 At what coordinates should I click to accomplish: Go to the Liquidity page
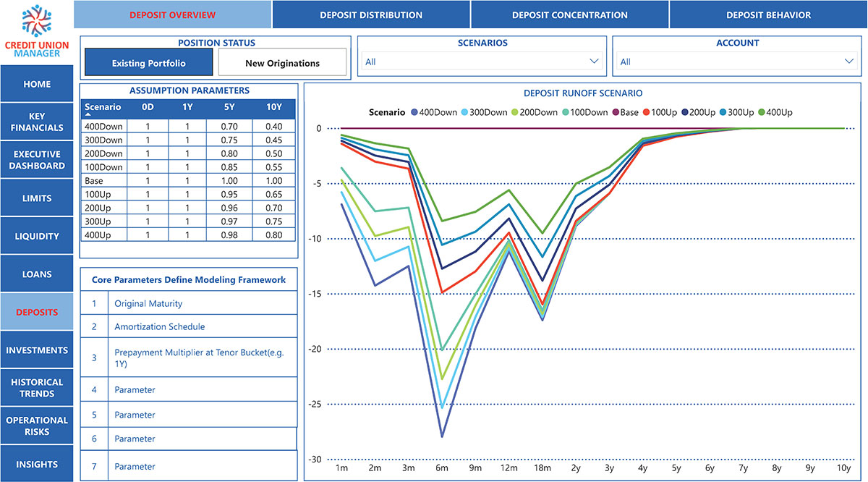click(x=37, y=236)
